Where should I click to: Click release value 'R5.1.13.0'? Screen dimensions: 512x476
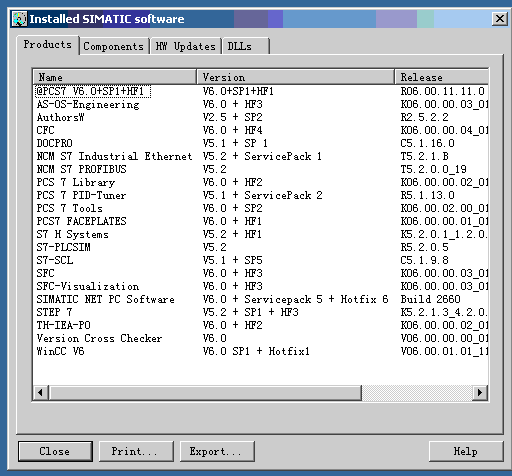(427, 195)
